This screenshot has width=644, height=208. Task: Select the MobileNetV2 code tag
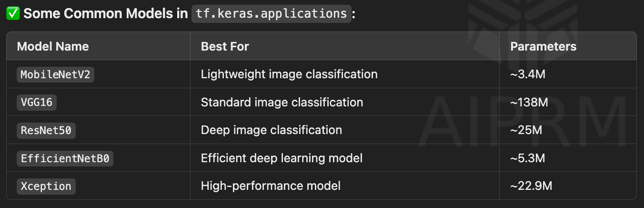pyautogui.click(x=55, y=74)
